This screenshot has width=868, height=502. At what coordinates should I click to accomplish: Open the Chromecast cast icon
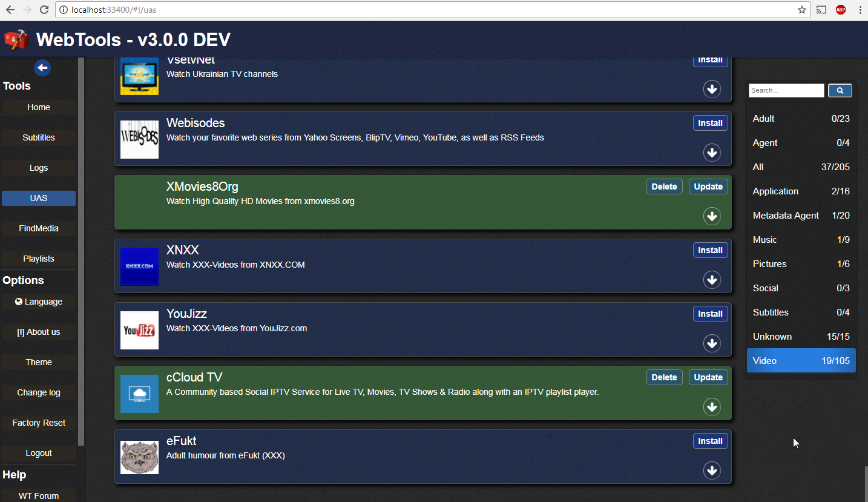tap(821, 10)
